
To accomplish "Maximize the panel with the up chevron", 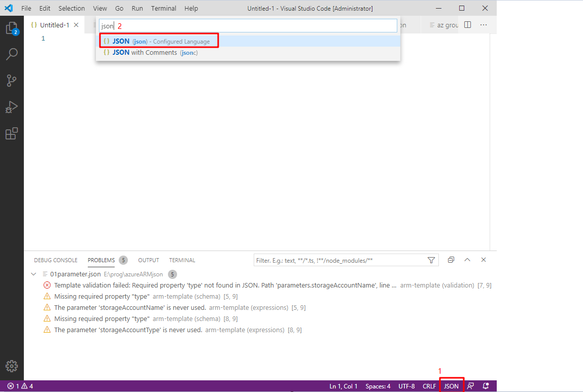I will tap(467, 260).
